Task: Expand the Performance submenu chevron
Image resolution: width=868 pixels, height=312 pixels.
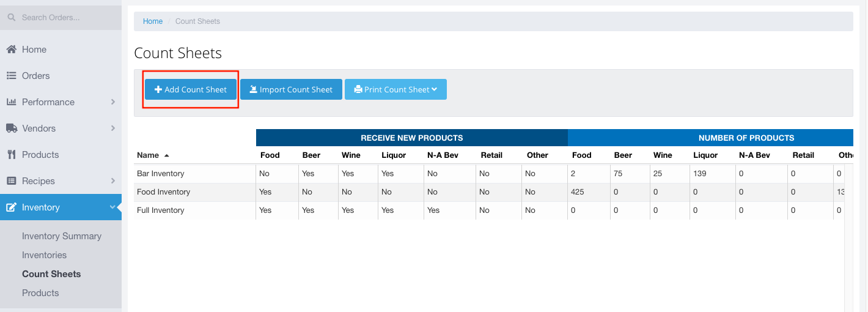Action: (113, 102)
